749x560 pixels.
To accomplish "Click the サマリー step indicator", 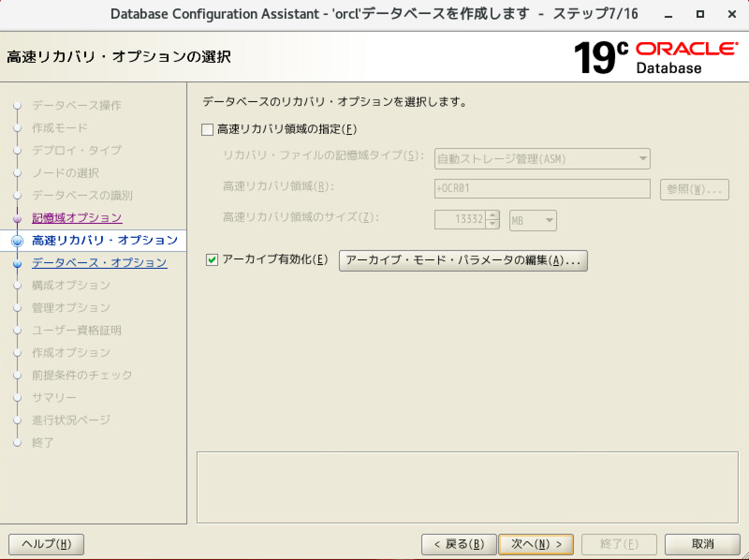I will [x=17, y=397].
